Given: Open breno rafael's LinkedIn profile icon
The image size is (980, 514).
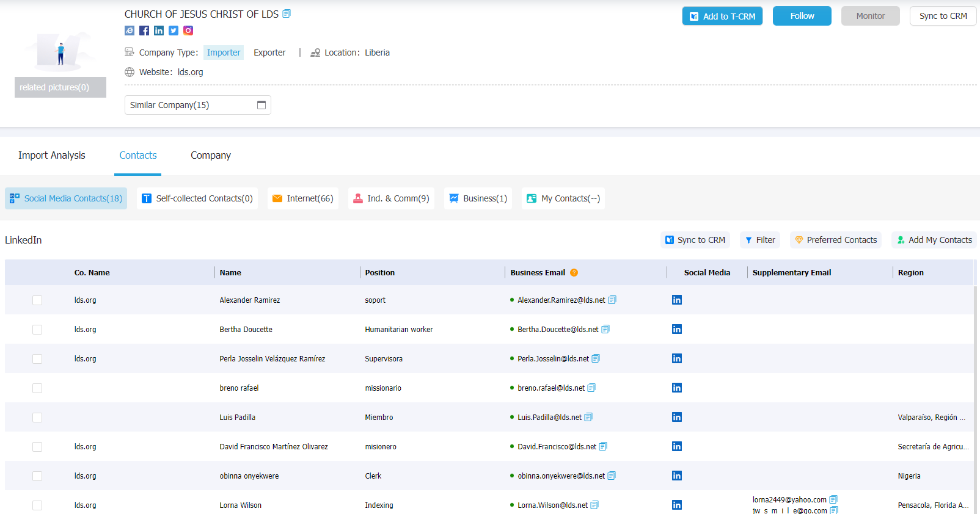Looking at the screenshot, I should click(x=677, y=388).
